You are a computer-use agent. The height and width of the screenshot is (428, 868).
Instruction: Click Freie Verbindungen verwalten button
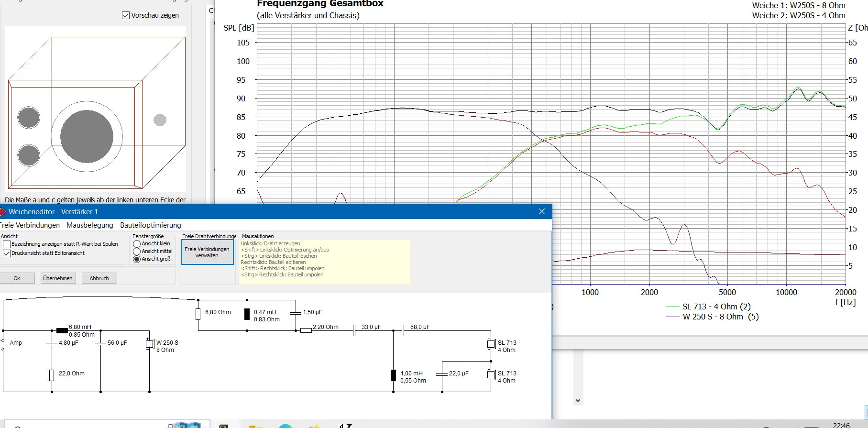pyautogui.click(x=207, y=252)
